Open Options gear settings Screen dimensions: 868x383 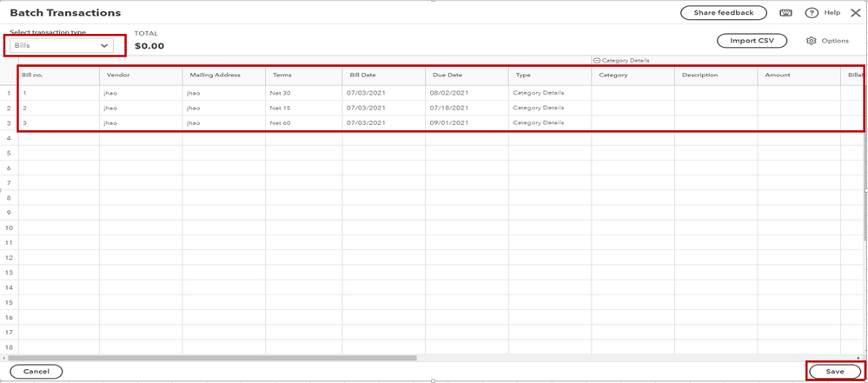tap(811, 41)
